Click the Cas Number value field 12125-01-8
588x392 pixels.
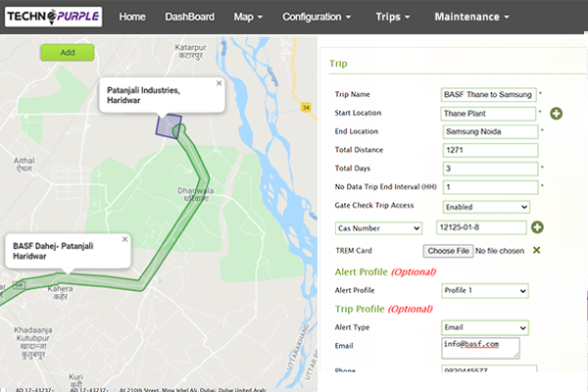tap(481, 227)
